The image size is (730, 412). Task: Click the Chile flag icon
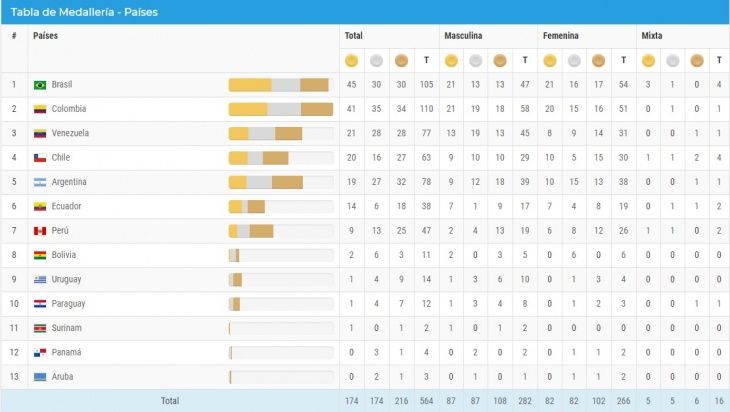pyautogui.click(x=40, y=158)
